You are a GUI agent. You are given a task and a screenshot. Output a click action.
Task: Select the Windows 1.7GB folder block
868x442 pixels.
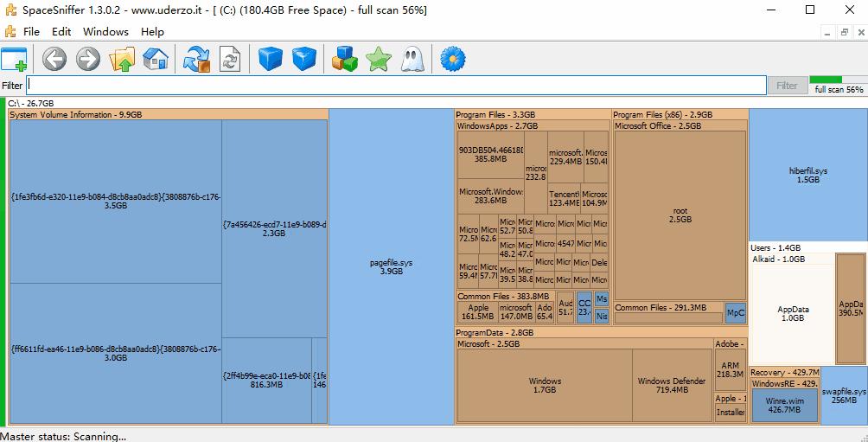click(x=545, y=385)
